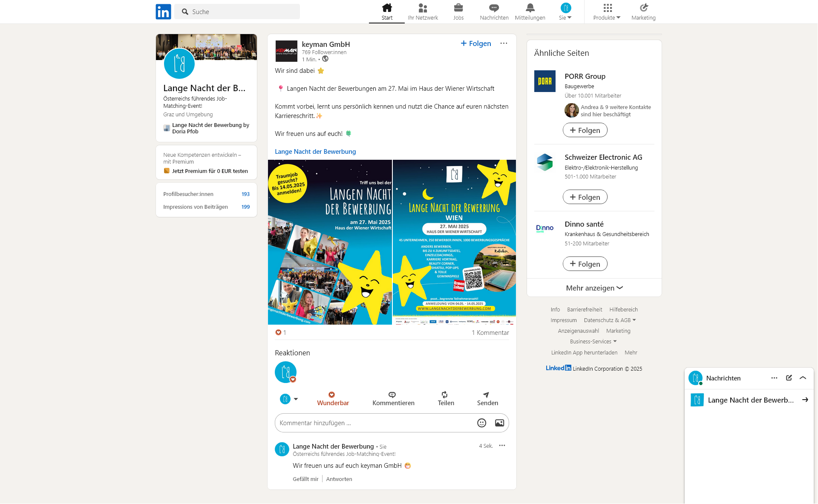Click globe visibility icon on post
Image resolution: width=818 pixels, height=504 pixels.
tap(325, 59)
